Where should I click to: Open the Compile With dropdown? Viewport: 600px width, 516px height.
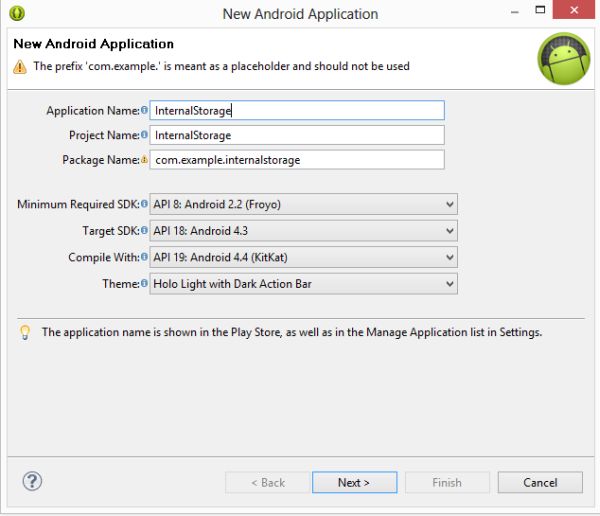[303, 258]
